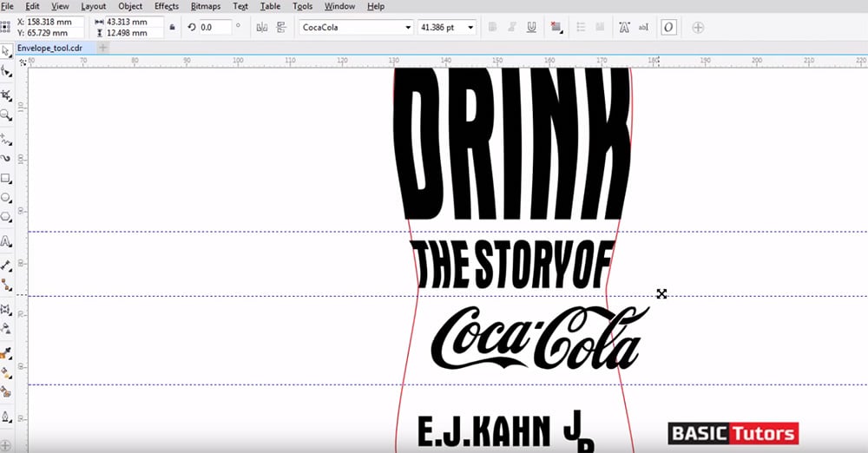This screenshot has height=453, width=868.
Task: Click the new document plus tab
Action: 103,48
